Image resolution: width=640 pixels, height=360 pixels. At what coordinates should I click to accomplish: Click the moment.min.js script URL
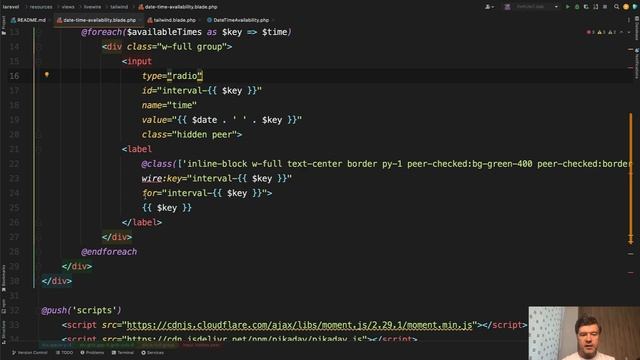[299, 325]
